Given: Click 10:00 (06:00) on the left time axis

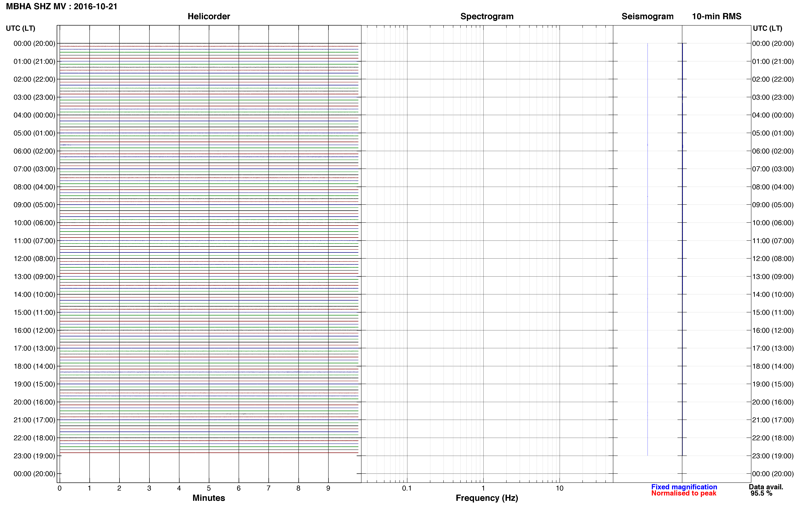Looking at the screenshot, I should click(x=34, y=223).
